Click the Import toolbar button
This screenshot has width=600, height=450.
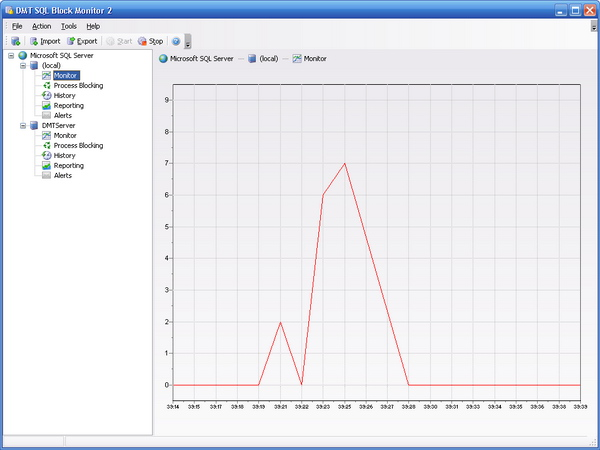click(45, 41)
